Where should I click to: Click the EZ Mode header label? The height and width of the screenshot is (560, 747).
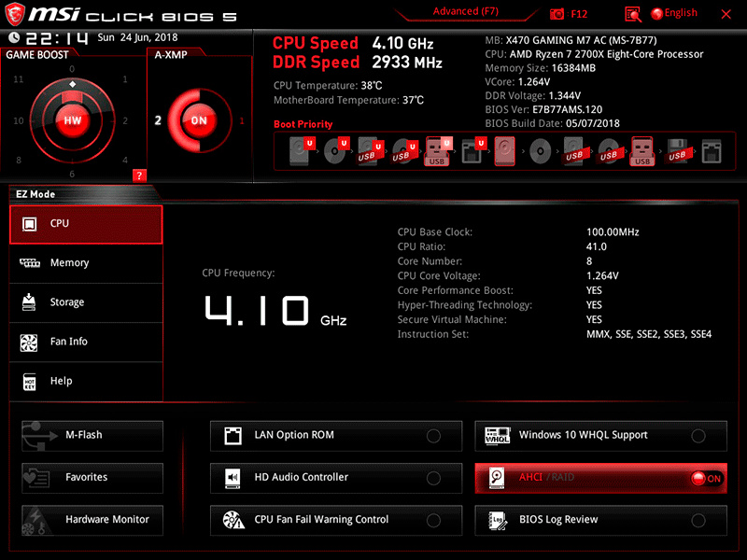[35, 194]
